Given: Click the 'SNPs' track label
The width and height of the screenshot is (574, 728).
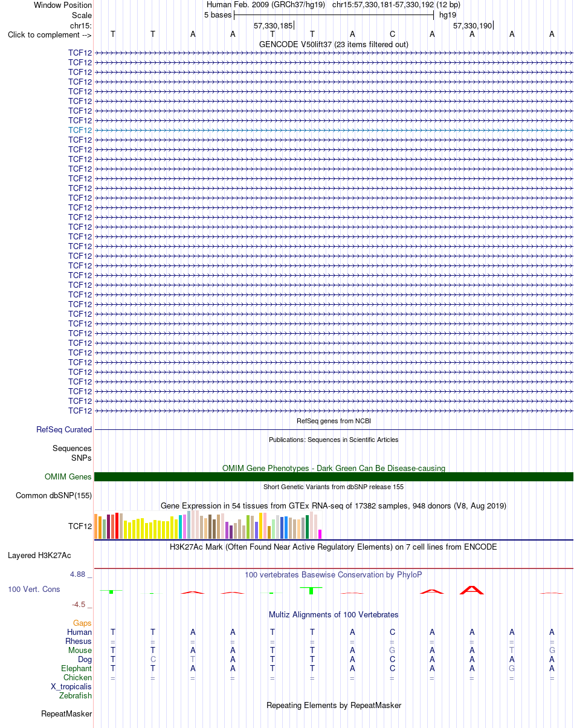Looking at the screenshot, I should pyautogui.click(x=82, y=458).
